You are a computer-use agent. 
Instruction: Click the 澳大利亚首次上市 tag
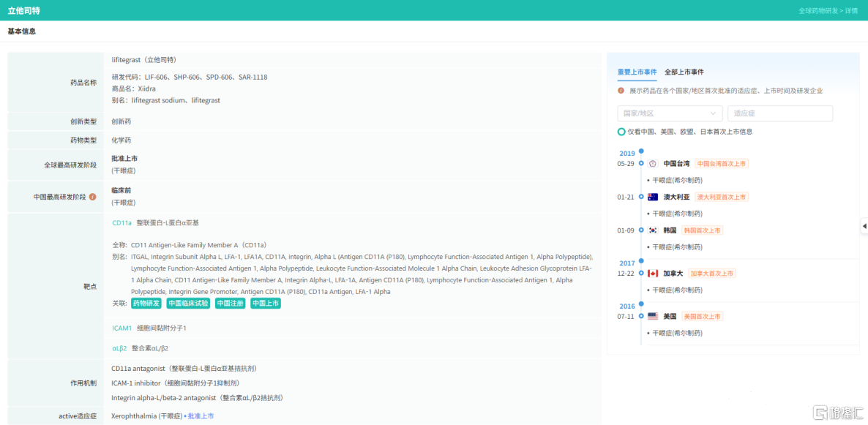[x=722, y=197]
